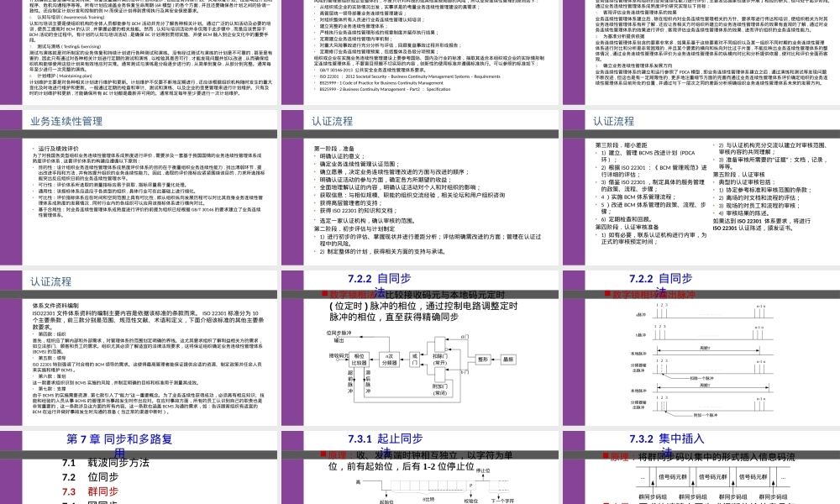Click the red 数字锁相法 label on the diagram slide
This screenshot has height=504, width=840.
354,295
